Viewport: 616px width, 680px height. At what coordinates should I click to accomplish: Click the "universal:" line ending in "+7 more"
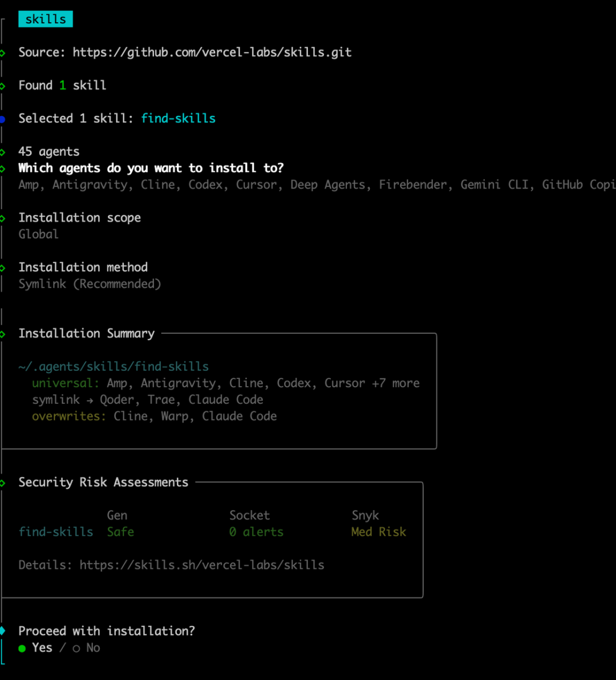click(226, 383)
